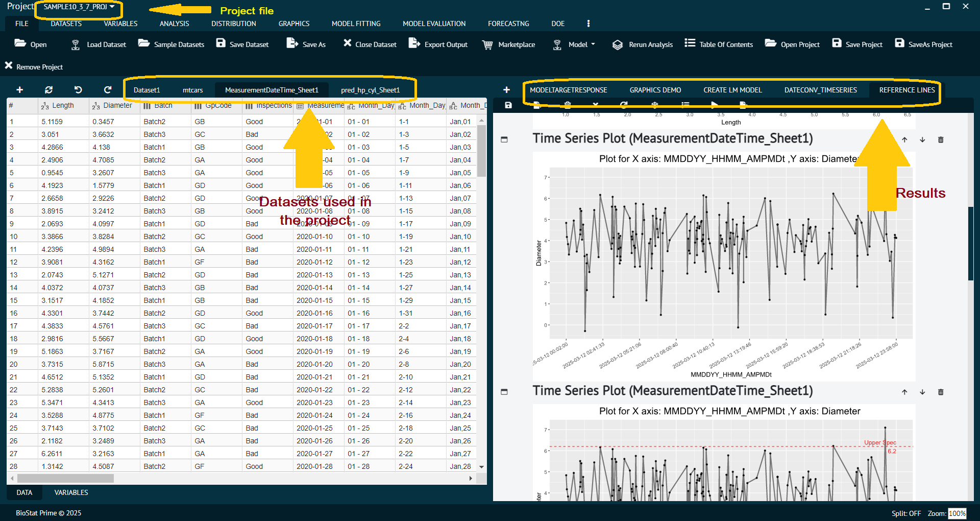Open the GRAPHICS DEMO output tab
The image size is (980, 521).
[655, 90]
